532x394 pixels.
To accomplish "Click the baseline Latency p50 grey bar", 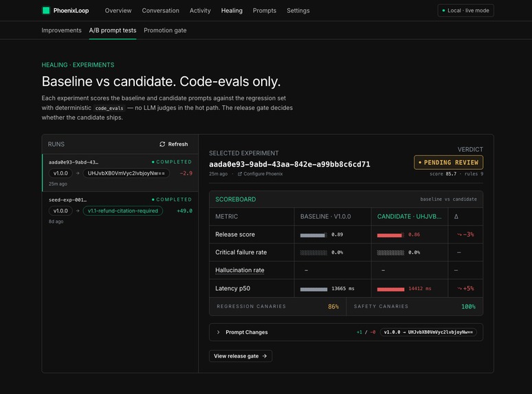I will (x=313, y=289).
